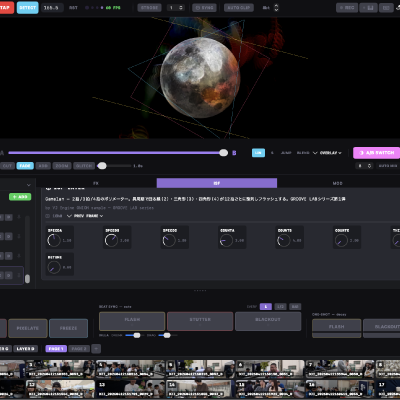Switch to the FX tab

point(96,183)
